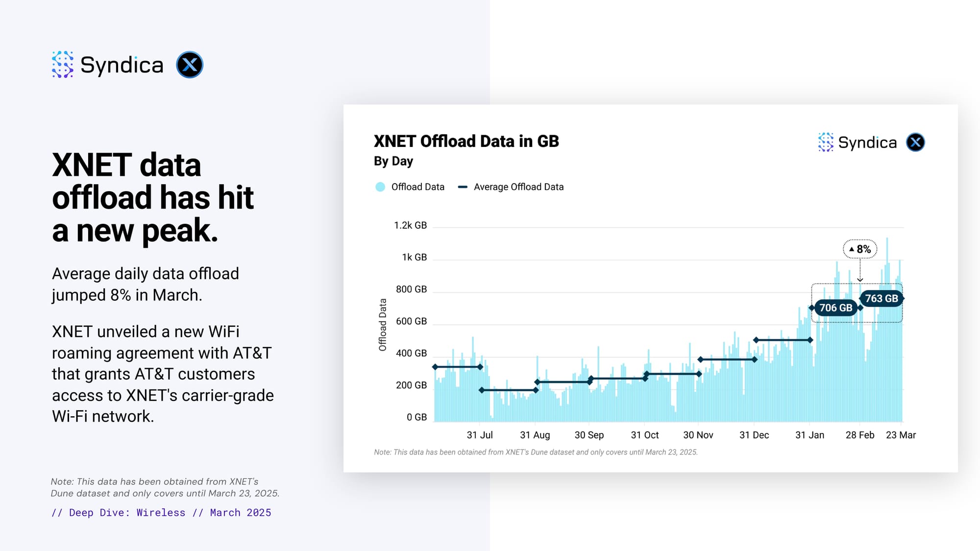
Task: Click the 1.2k GB y-axis label
Action: [410, 225]
